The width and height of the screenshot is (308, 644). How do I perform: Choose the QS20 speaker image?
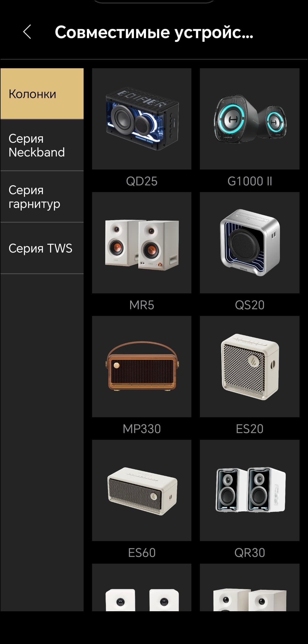coord(250,243)
